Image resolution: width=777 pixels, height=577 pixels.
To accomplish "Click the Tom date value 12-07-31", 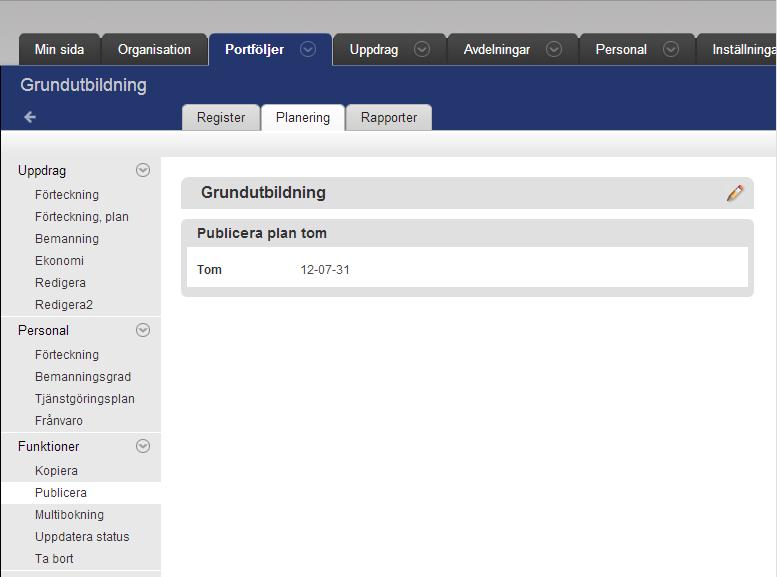I will click(325, 270).
